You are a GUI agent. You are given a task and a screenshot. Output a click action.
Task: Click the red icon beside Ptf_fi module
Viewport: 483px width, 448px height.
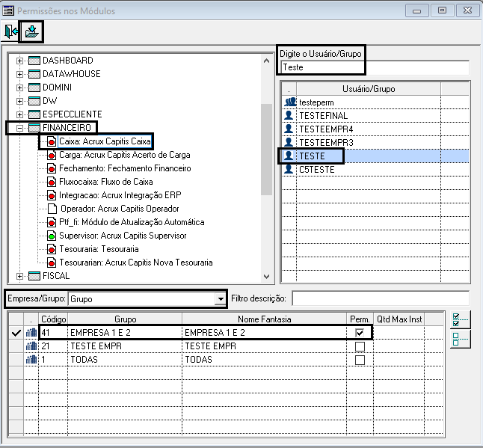click(52, 222)
